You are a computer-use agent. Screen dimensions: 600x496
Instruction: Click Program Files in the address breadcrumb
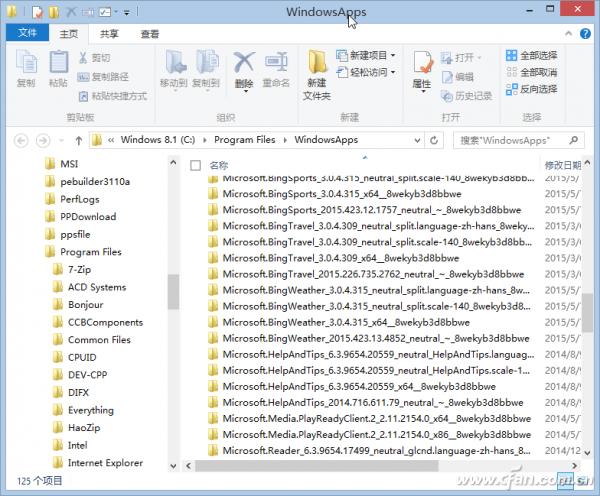click(x=245, y=140)
